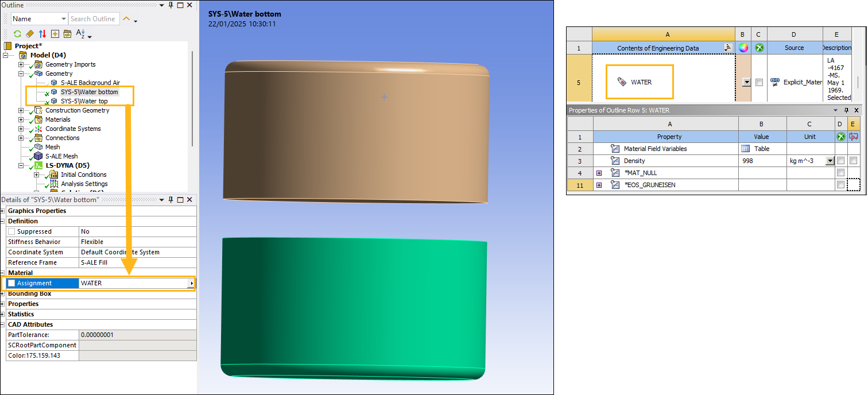The height and width of the screenshot is (395, 868).
Task: Click the eraser clear-filter icon in Outline toolbar
Action: 30,34
